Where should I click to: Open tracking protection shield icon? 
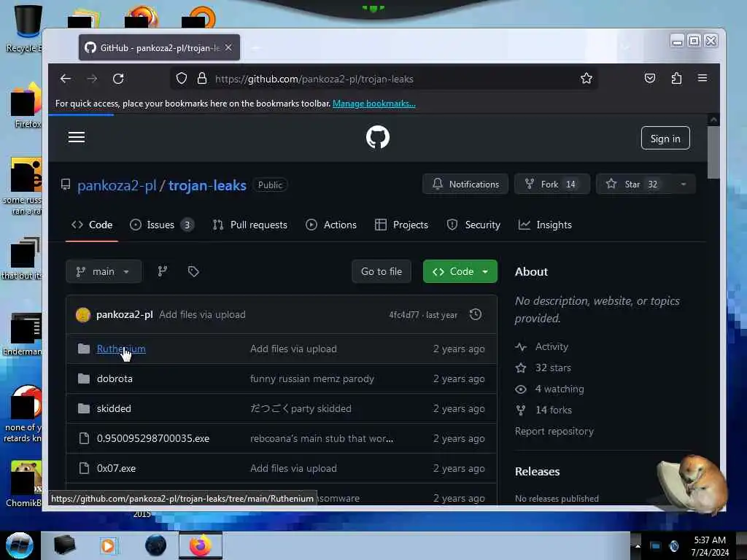point(182,79)
